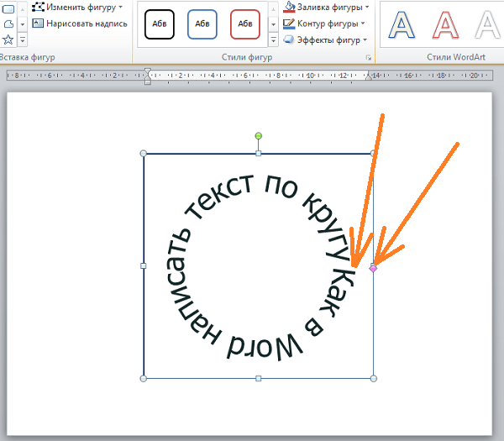Choose the blue outlined WordArt letter style
Screen dimensions: 504x441
tap(402, 24)
